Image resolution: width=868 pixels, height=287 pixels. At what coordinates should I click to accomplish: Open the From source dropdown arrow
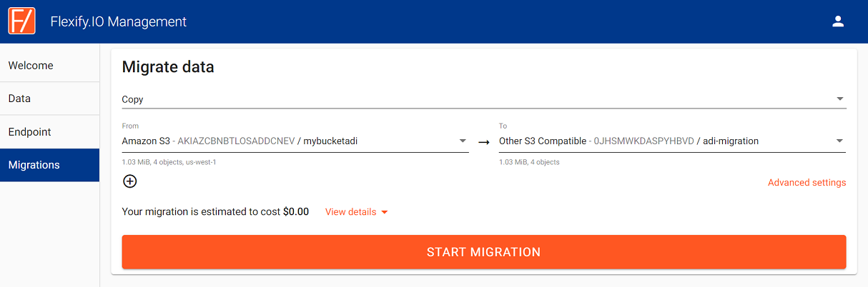point(463,141)
